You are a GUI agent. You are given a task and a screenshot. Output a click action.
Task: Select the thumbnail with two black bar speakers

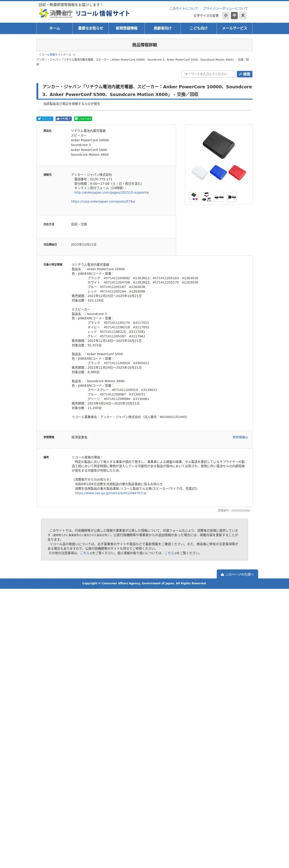coord(219,197)
